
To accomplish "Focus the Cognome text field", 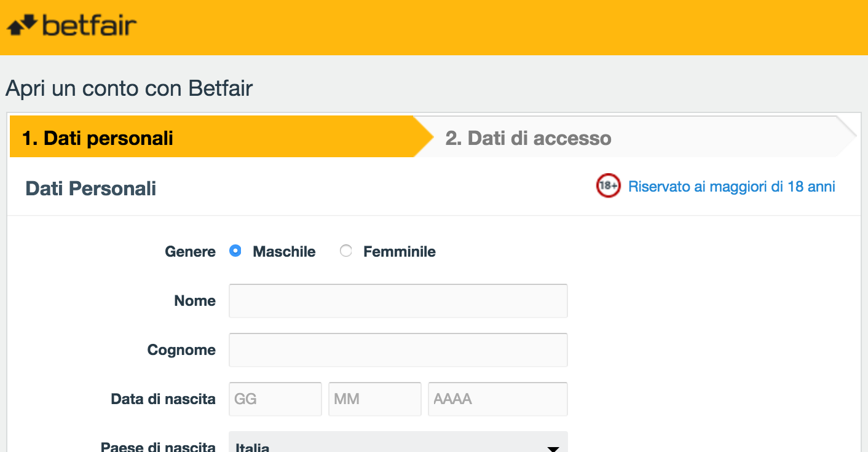I will pos(398,350).
